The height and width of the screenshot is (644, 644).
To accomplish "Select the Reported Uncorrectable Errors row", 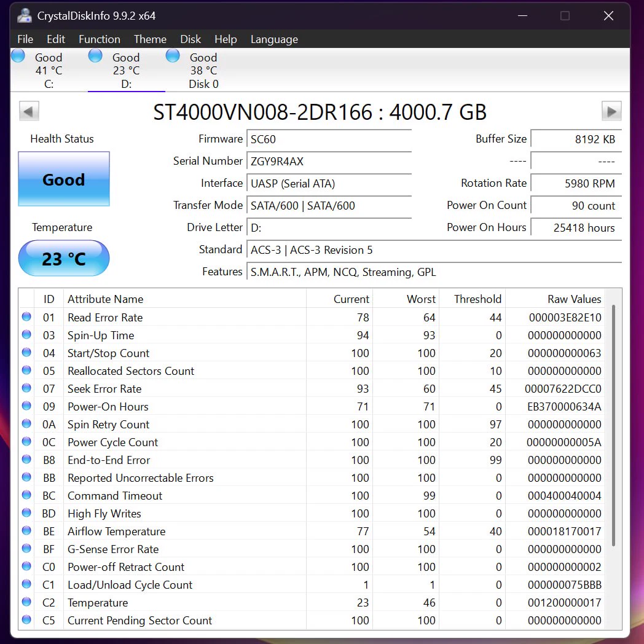I will 312,477.
